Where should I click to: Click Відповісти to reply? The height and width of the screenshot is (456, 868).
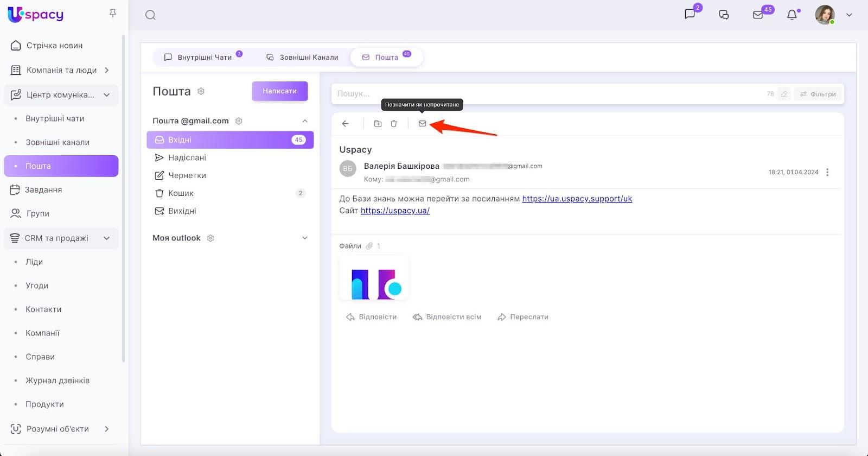coord(372,317)
